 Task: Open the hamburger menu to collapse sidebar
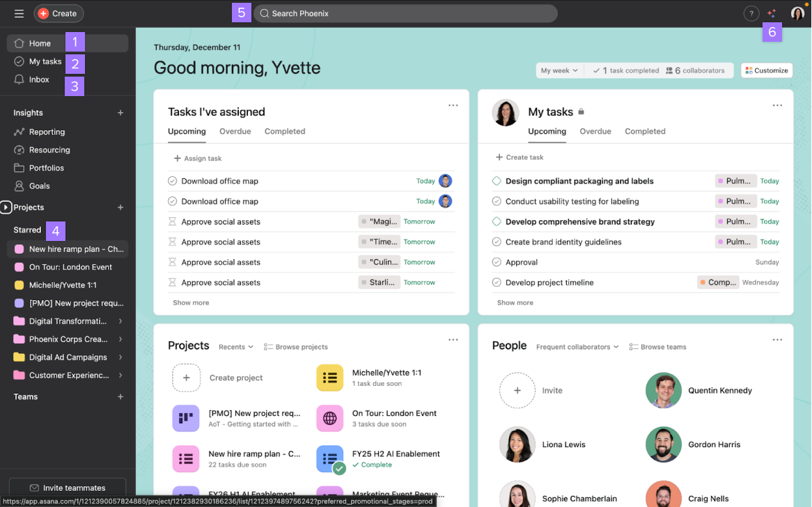[x=19, y=13]
